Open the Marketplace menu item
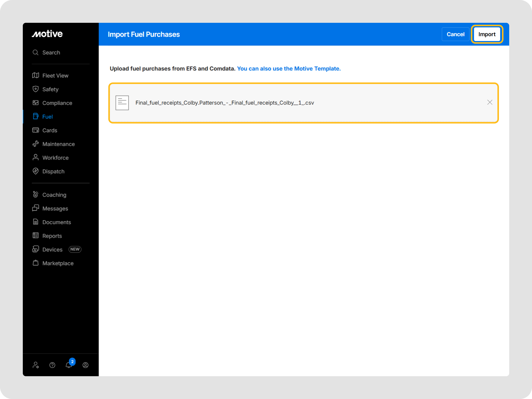This screenshot has height=399, width=532. pyautogui.click(x=58, y=263)
